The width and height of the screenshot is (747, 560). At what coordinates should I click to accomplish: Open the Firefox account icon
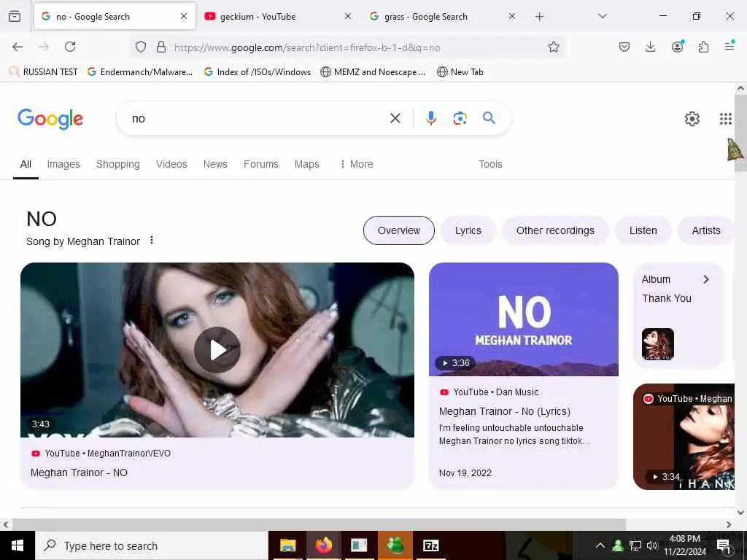click(677, 47)
